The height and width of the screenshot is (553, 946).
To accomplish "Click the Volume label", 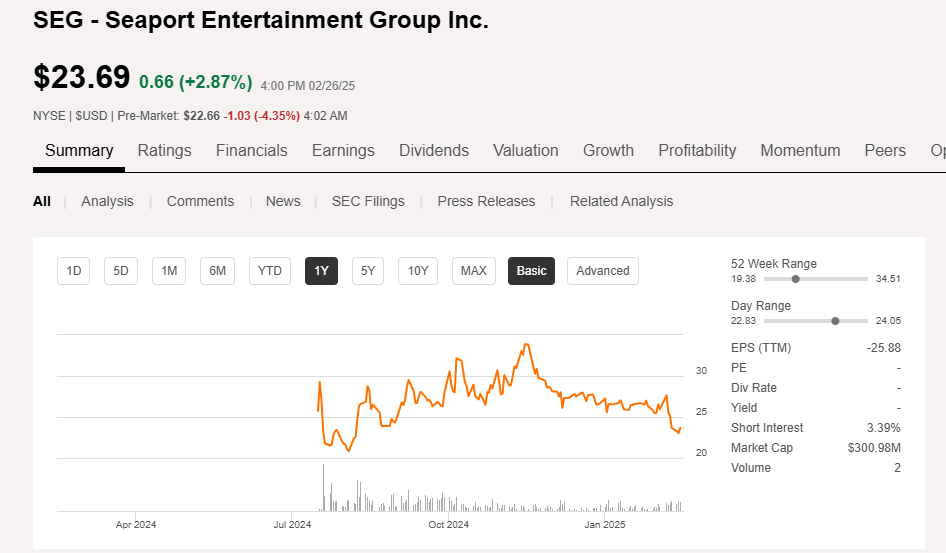I will [751, 468].
